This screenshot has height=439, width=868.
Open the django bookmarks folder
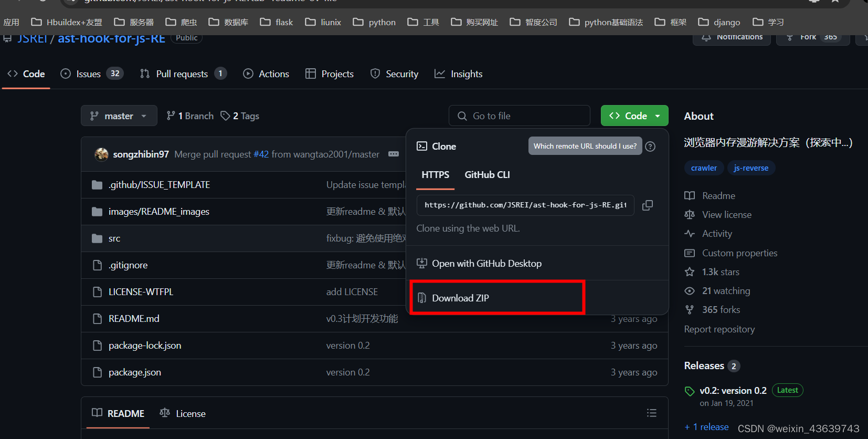pyautogui.click(x=719, y=22)
